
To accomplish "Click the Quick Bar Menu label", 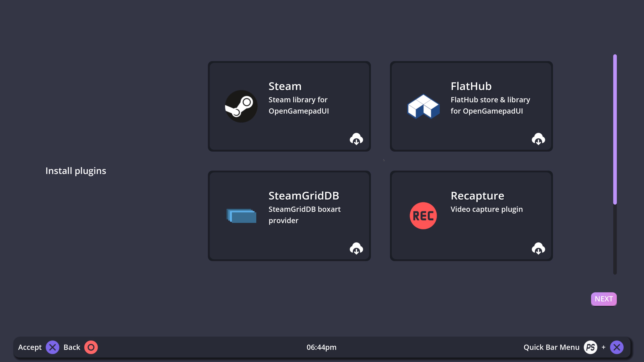I will click(551, 347).
